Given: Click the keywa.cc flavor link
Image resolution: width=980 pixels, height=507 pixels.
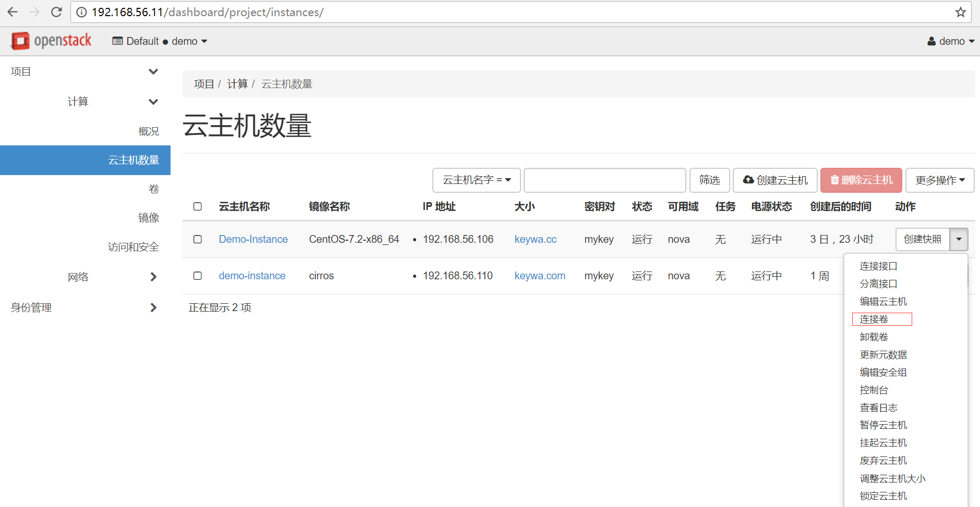Looking at the screenshot, I should (x=535, y=239).
